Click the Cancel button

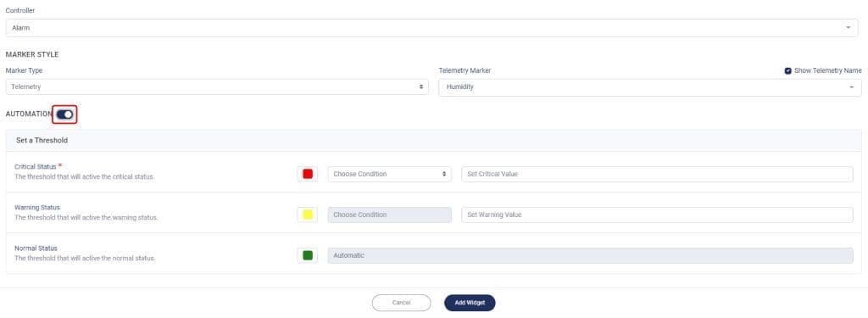[401, 303]
